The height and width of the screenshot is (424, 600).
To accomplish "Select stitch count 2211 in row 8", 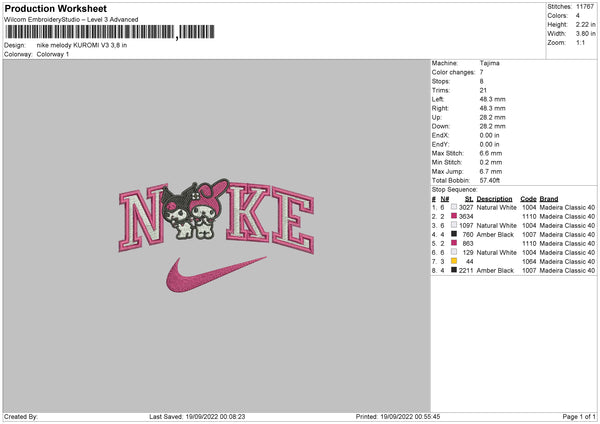I will [x=466, y=271].
